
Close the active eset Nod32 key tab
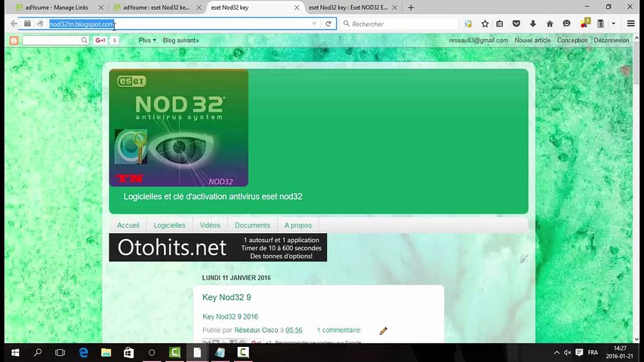(x=297, y=8)
